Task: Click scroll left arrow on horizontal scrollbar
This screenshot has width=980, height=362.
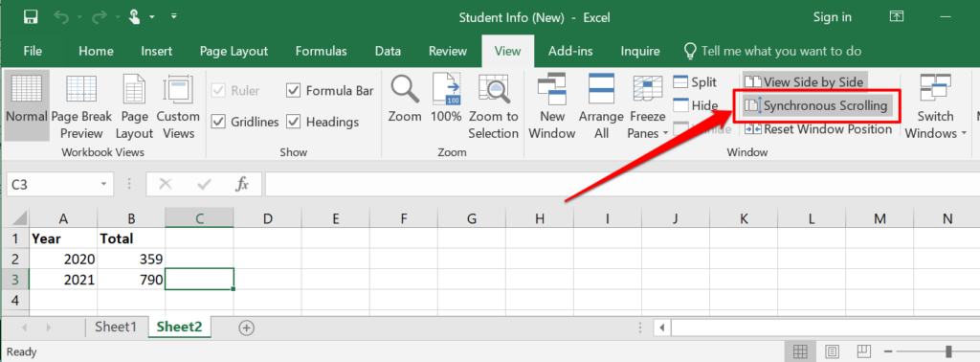Action: (x=661, y=327)
